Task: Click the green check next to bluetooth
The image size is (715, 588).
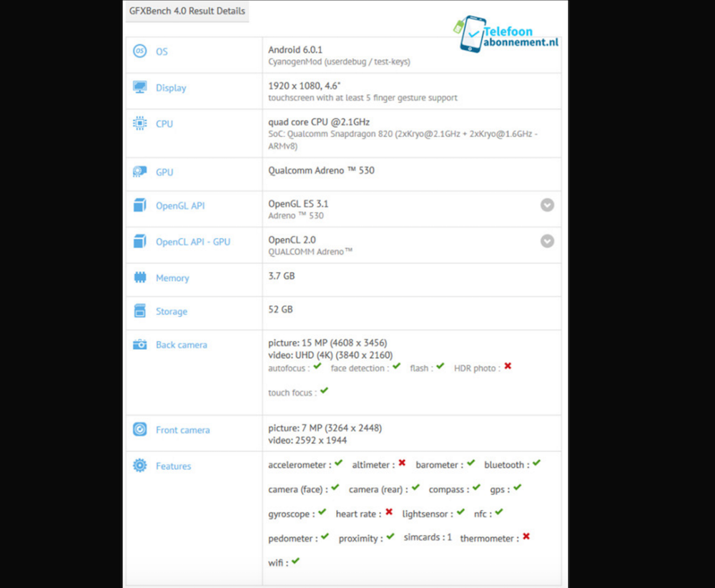Action: 537,463
